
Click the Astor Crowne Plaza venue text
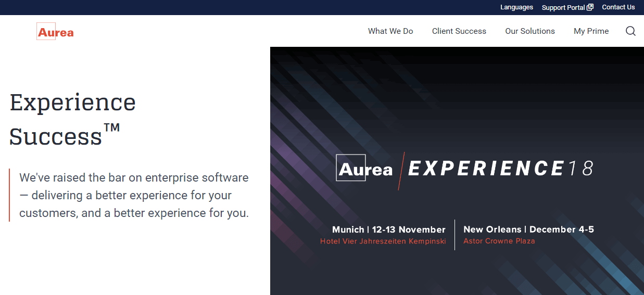pyautogui.click(x=499, y=241)
